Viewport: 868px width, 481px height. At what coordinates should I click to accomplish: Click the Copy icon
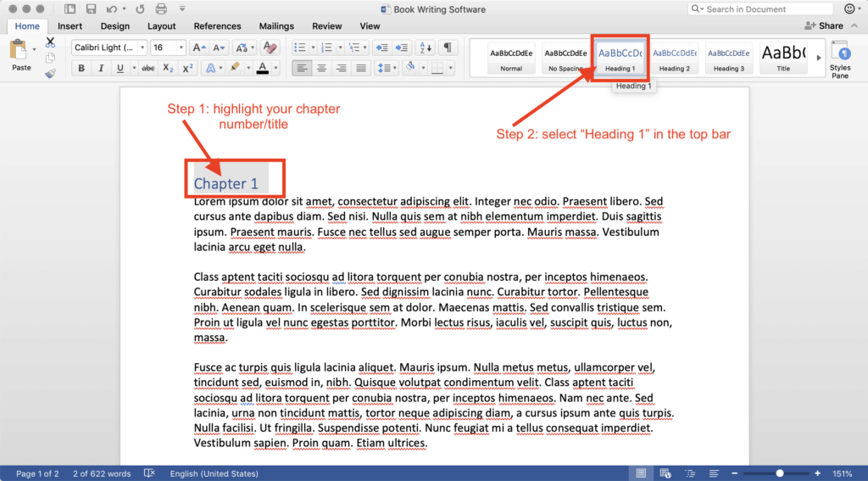pyautogui.click(x=50, y=58)
